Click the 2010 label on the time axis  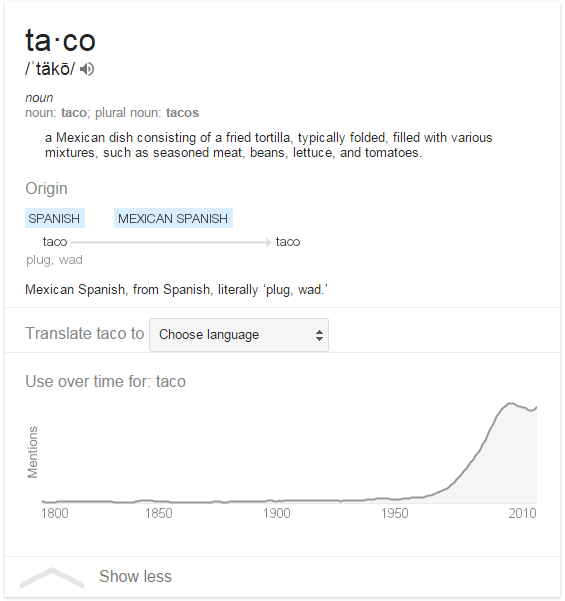(522, 513)
